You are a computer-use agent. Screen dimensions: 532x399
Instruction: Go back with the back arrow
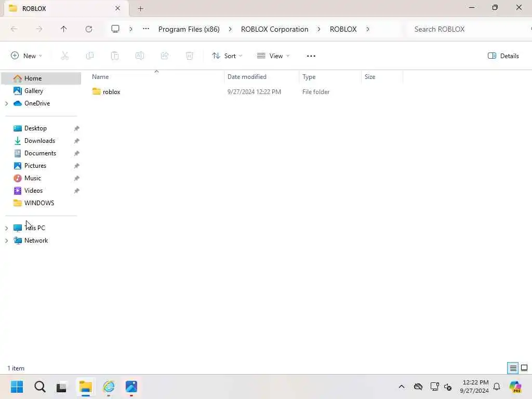14,29
